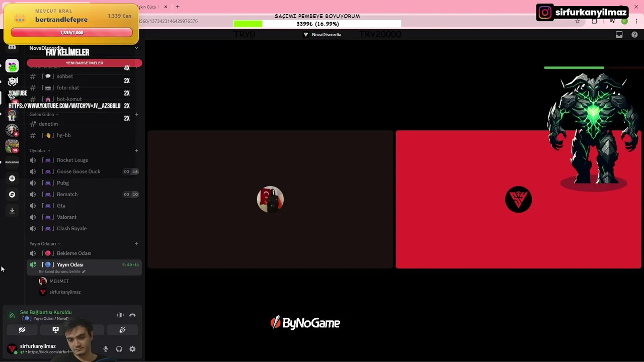Click the Discord help question mark icon
This screenshot has width=644, height=362.
tap(634, 35)
